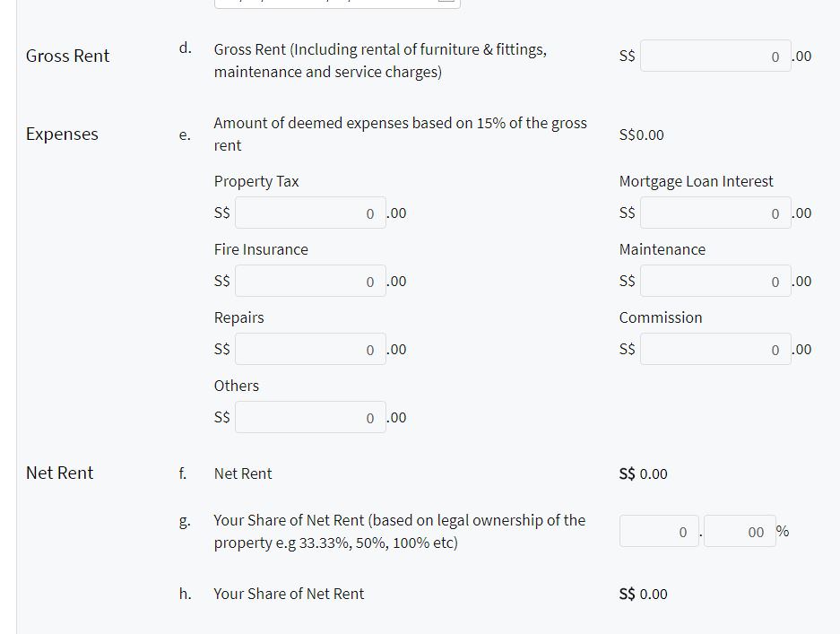840x634 pixels.
Task: Select the Mortgage Loan Interest input box
Action: pyautogui.click(x=715, y=213)
